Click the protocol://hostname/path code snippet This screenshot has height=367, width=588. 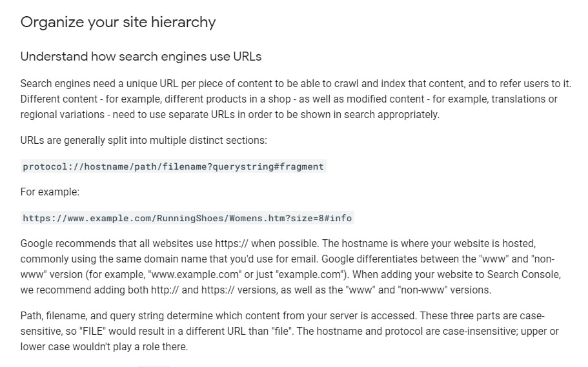tap(173, 167)
